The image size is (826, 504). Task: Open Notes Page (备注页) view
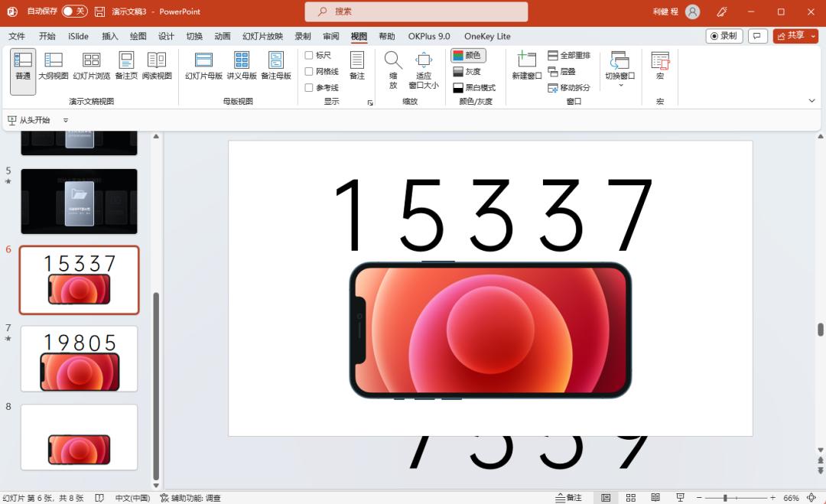click(126, 66)
